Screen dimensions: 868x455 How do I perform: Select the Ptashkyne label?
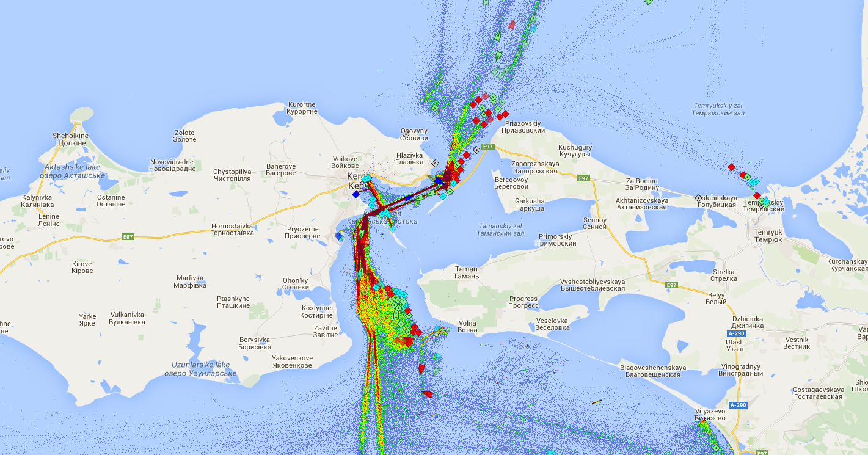pos(234,302)
